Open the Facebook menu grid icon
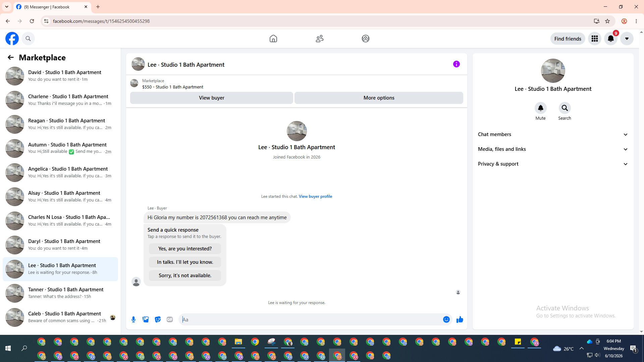Screen dimensions: 644x362 coord(595,39)
